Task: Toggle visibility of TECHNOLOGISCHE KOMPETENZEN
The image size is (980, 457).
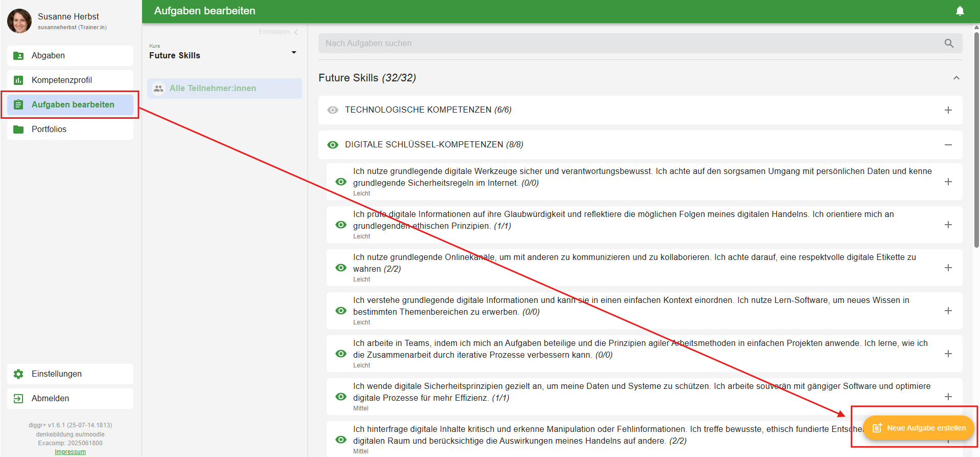Action: (333, 110)
